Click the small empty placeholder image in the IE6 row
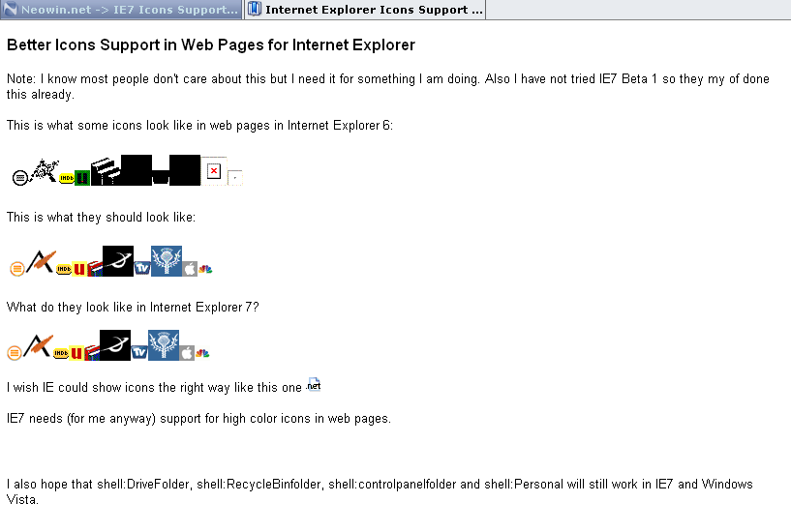 235,177
